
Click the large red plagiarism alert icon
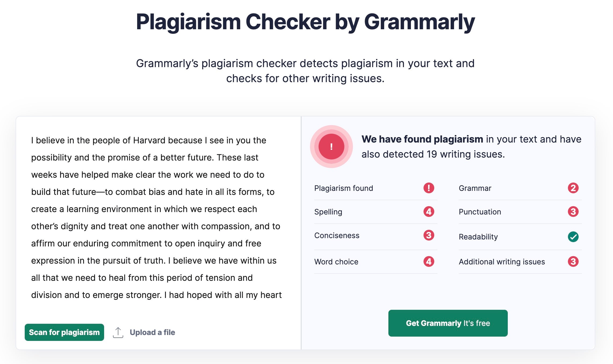331,147
